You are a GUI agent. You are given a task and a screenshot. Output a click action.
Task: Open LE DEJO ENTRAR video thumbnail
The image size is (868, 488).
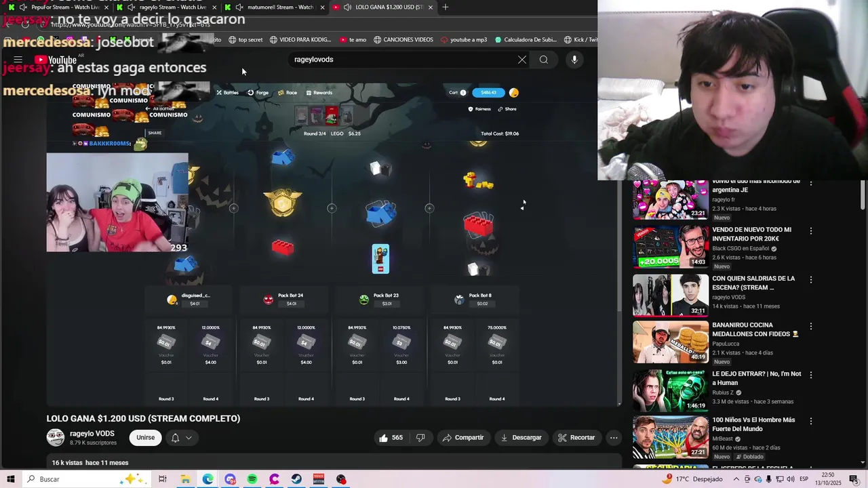click(x=671, y=390)
